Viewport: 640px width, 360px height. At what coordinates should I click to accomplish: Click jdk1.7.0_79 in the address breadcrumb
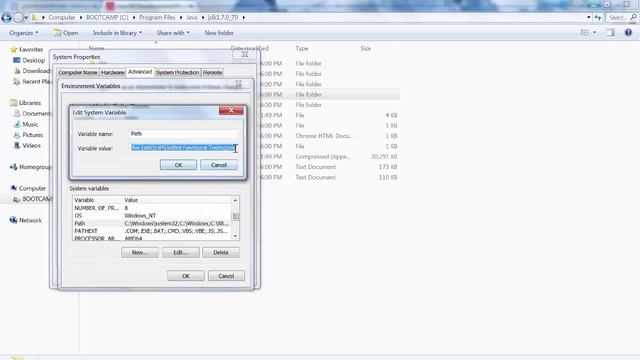[223, 18]
